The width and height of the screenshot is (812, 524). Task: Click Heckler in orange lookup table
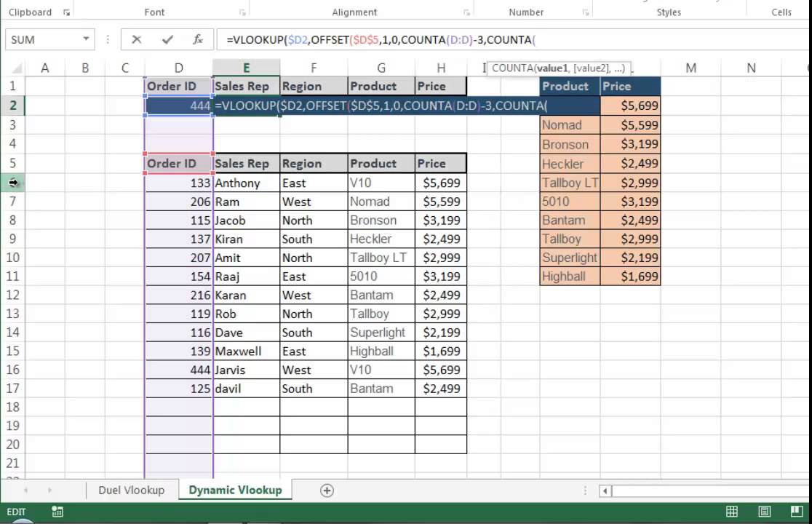click(570, 164)
